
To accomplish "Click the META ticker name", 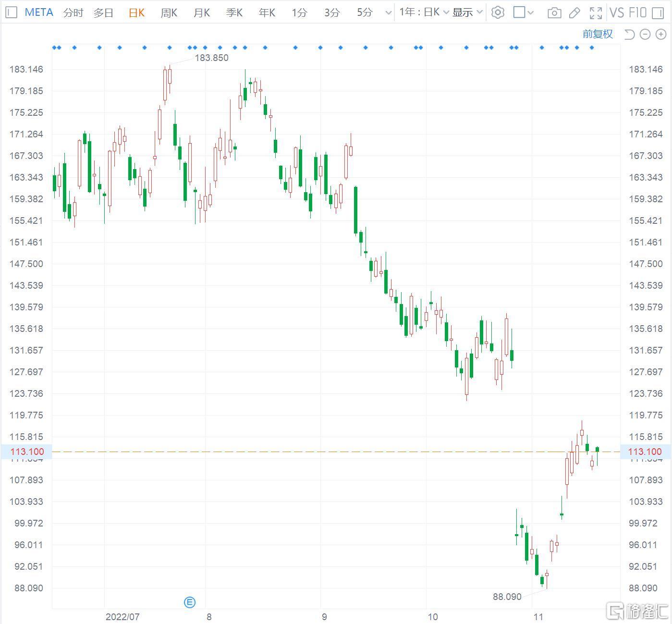I will pos(39,12).
